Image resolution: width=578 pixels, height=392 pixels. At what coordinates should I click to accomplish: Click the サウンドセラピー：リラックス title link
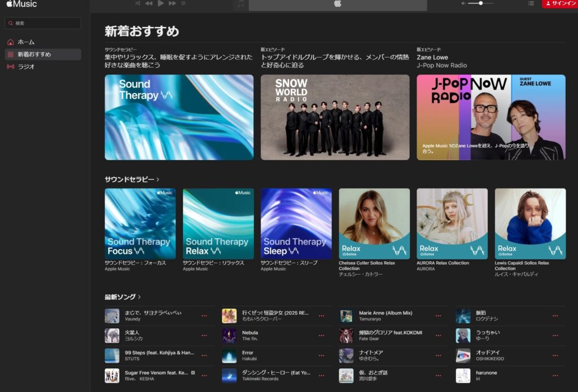coord(213,263)
